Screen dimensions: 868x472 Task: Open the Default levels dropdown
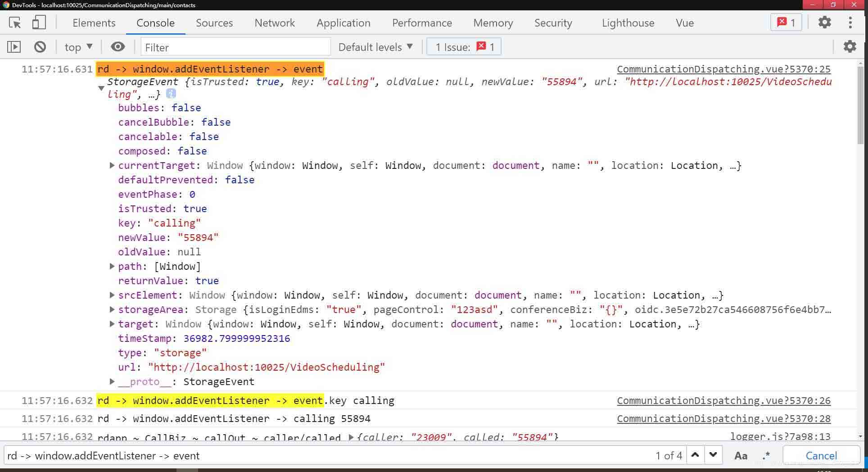[x=375, y=47]
